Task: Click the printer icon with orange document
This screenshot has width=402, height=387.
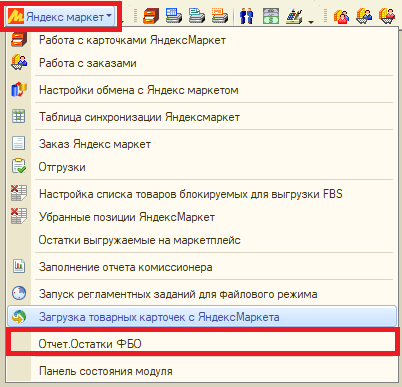Action: point(220,16)
